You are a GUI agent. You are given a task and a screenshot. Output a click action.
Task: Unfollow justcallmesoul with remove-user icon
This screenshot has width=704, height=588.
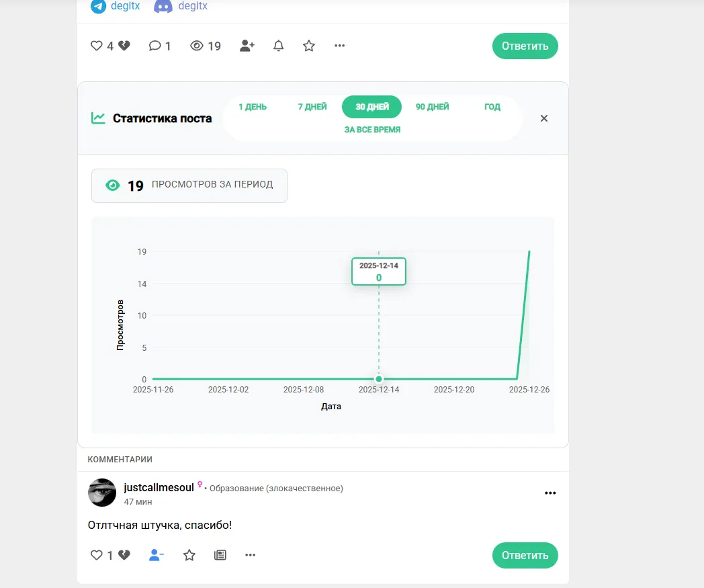(157, 555)
